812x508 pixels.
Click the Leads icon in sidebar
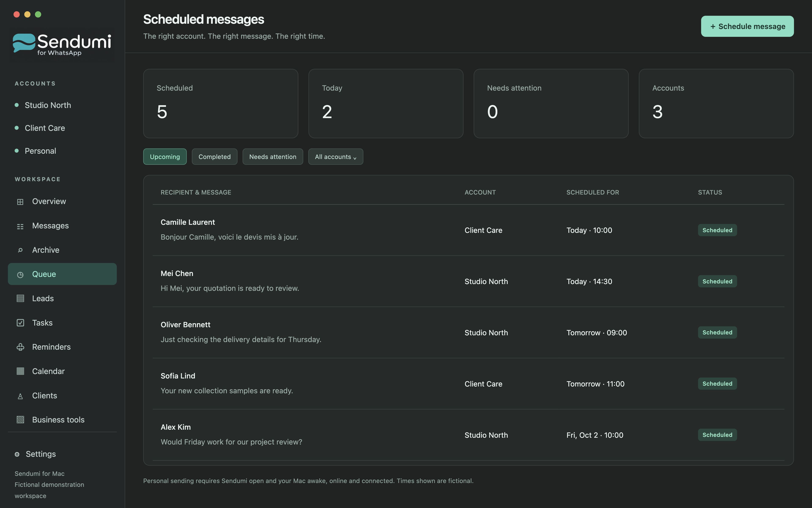(20, 298)
